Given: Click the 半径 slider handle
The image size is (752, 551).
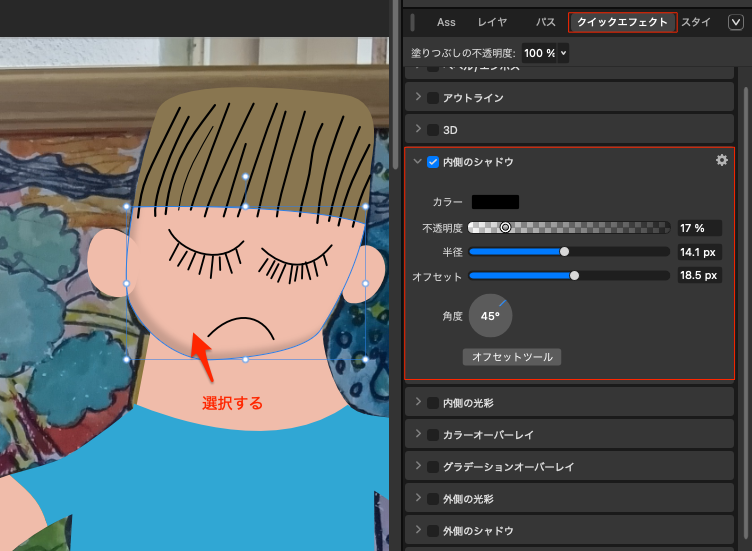Looking at the screenshot, I should 565,252.
